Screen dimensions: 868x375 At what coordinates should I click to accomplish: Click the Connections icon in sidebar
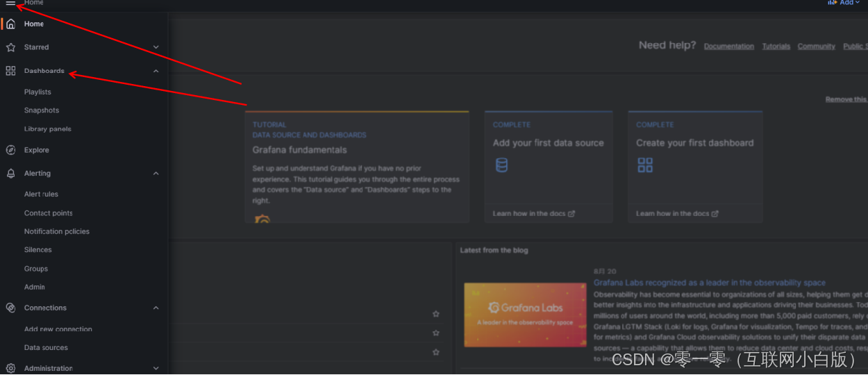click(x=10, y=308)
